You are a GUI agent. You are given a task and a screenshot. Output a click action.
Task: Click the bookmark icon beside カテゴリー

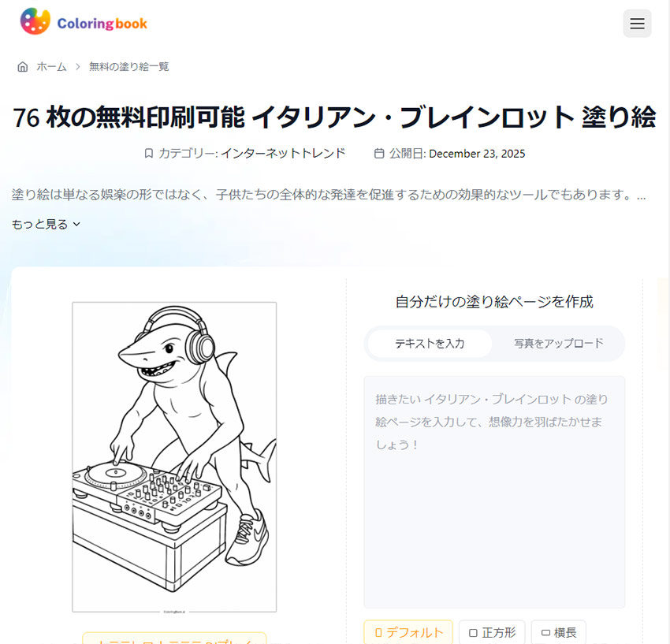[149, 154]
